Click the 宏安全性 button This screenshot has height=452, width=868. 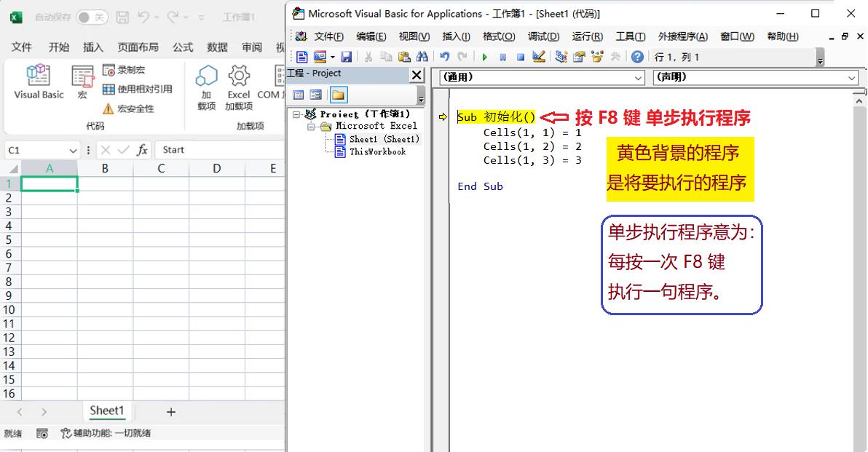click(x=128, y=109)
